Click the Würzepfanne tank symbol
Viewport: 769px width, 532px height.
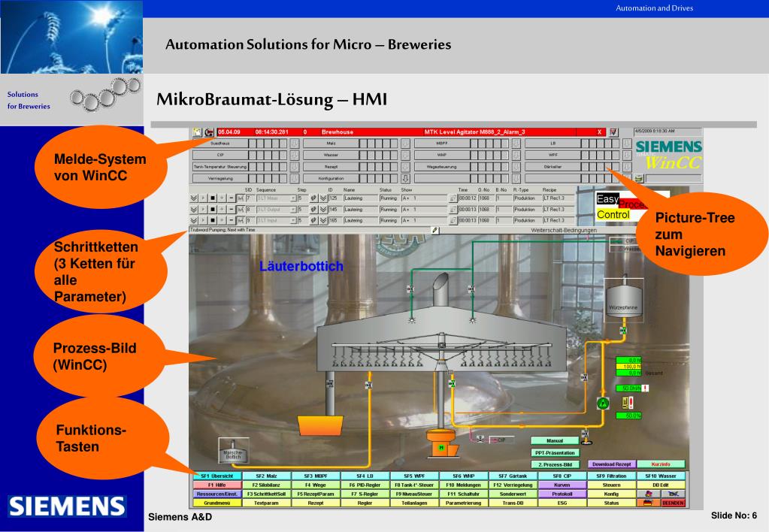[x=623, y=300]
